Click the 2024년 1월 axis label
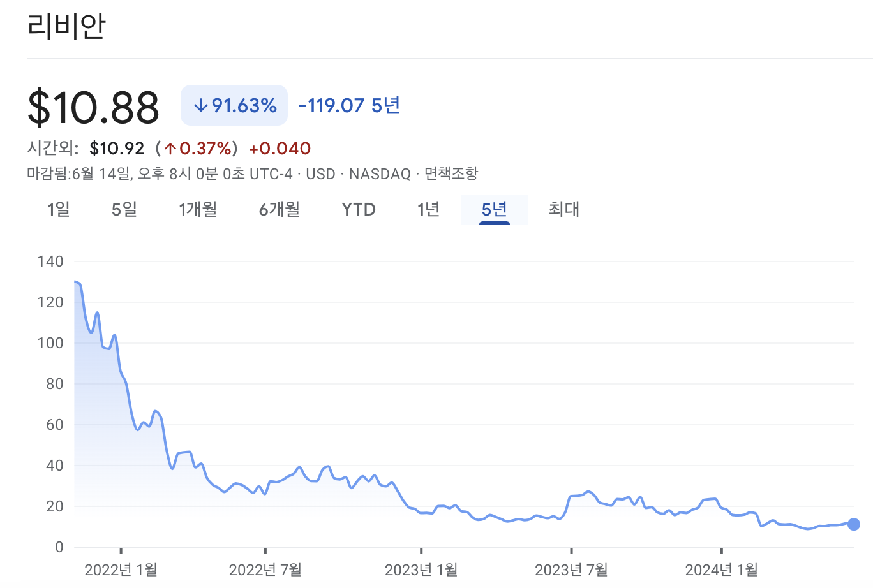The width and height of the screenshot is (873, 588). (722, 570)
